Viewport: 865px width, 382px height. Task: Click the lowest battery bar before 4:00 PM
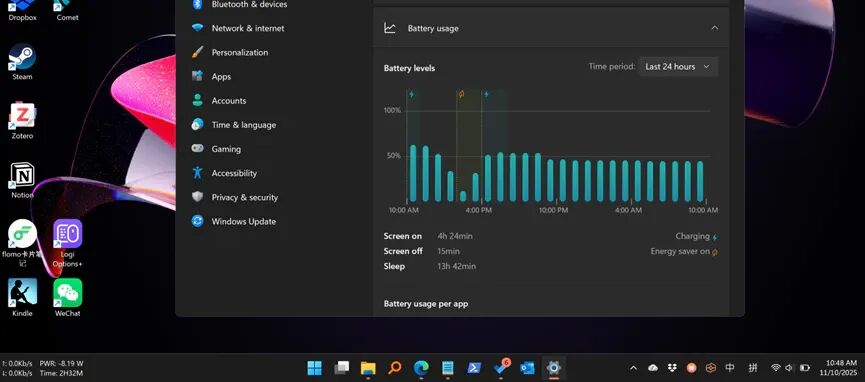(463, 196)
